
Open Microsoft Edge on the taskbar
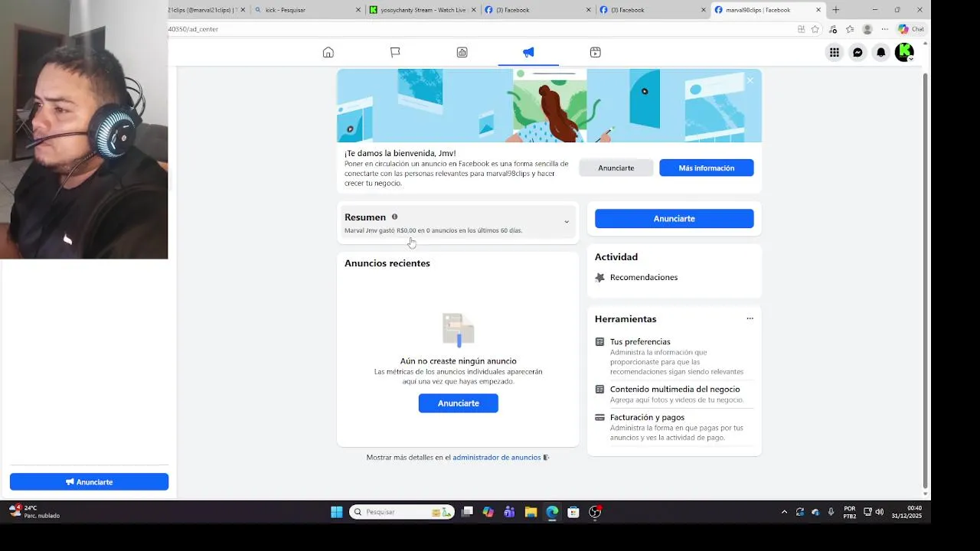552,512
